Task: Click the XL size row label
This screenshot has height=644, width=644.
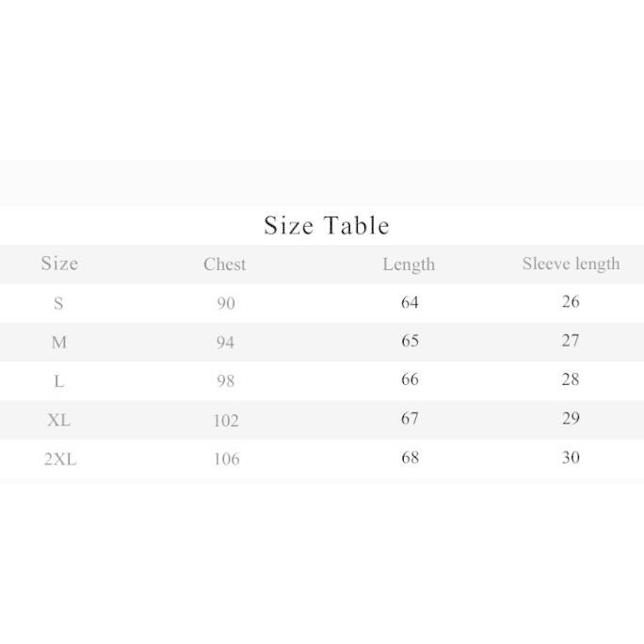Action: point(58,420)
